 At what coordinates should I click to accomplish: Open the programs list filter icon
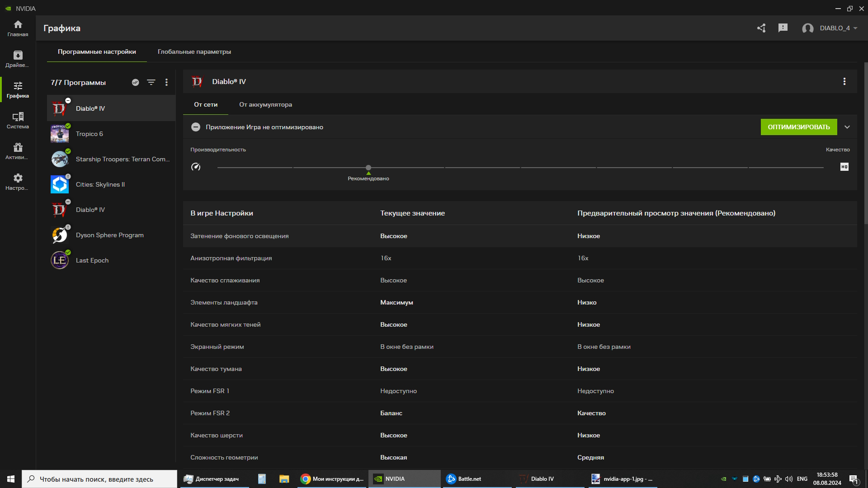pyautogui.click(x=151, y=82)
